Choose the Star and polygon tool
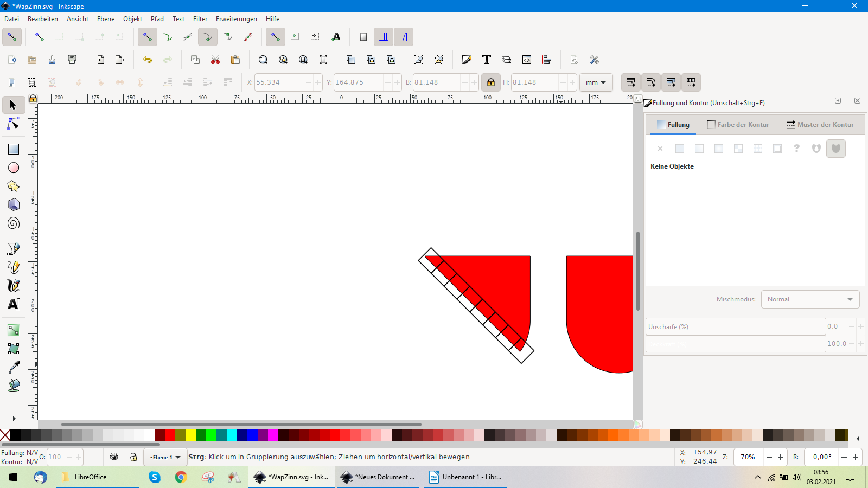The width and height of the screenshot is (868, 488). [14, 186]
